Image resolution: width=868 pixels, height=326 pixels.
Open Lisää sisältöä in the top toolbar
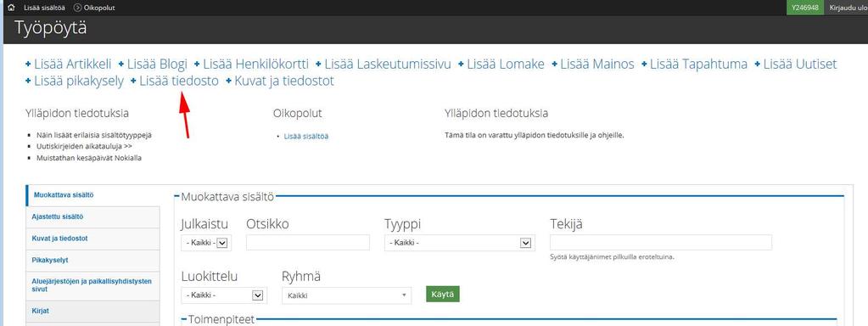tap(45, 8)
